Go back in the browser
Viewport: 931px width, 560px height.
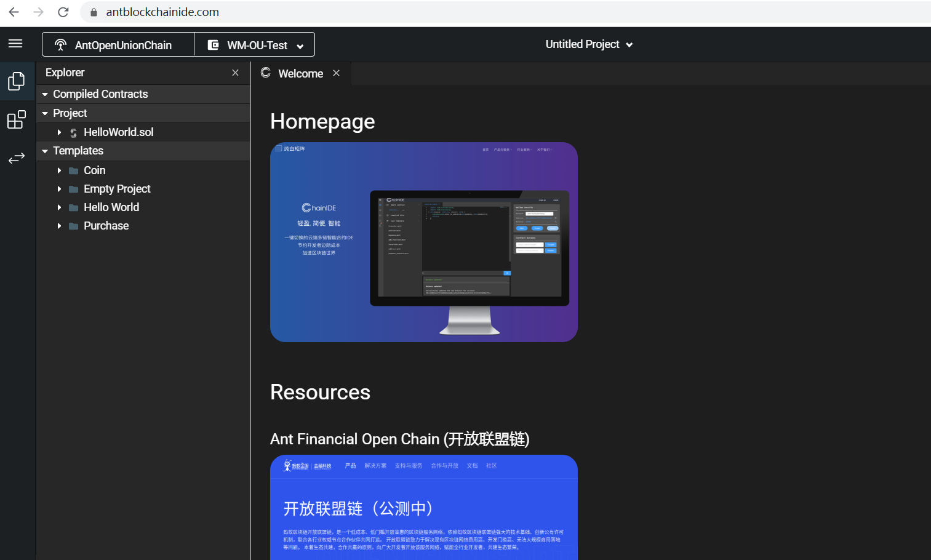click(14, 12)
